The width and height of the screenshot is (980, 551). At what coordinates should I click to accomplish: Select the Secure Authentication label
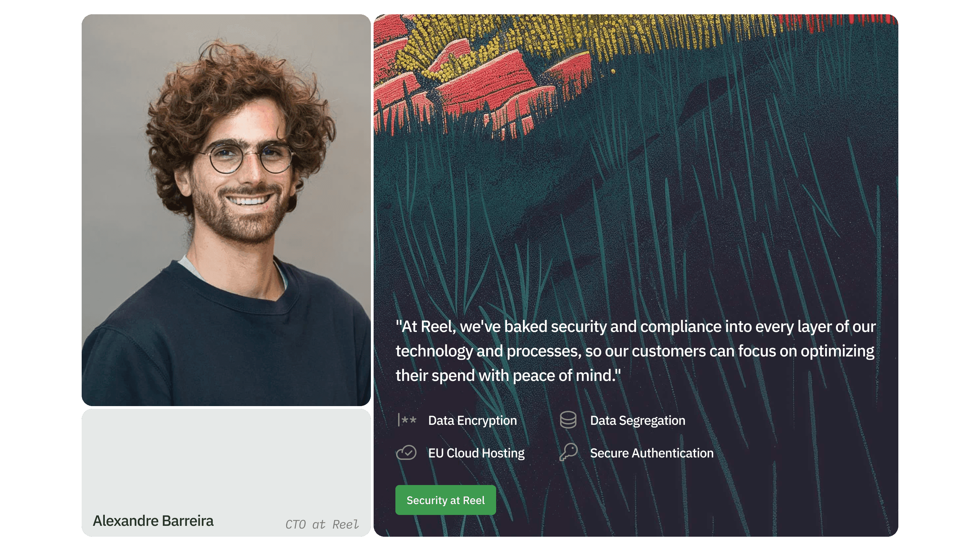[652, 453]
